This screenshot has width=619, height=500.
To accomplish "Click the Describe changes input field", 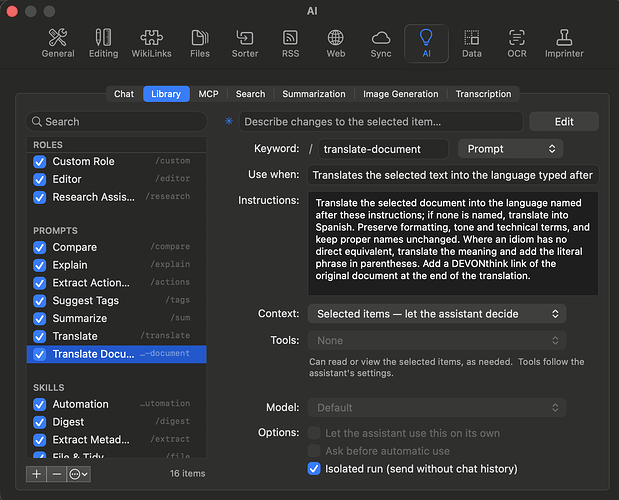I will point(381,122).
